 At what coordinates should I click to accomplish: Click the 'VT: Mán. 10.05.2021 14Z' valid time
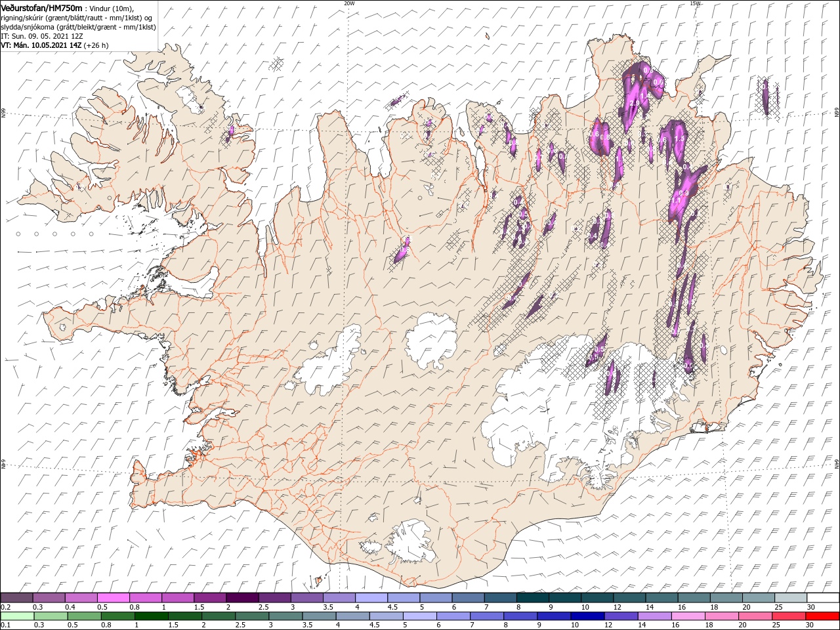[x=41, y=45]
